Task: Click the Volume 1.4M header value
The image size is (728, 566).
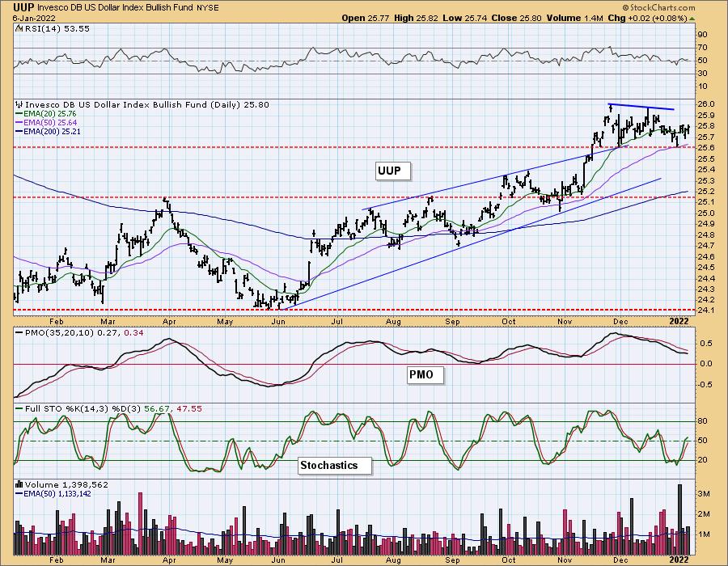Action: (575, 18)
